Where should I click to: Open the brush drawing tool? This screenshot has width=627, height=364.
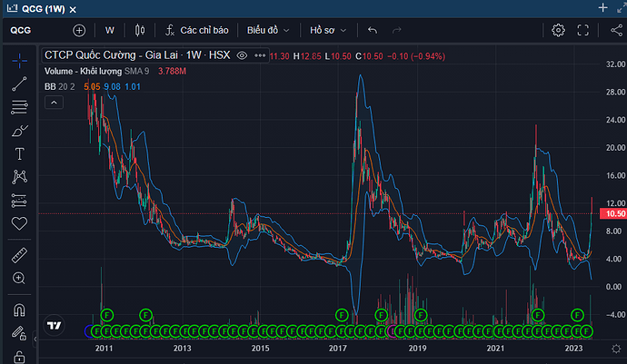(19, 131)
